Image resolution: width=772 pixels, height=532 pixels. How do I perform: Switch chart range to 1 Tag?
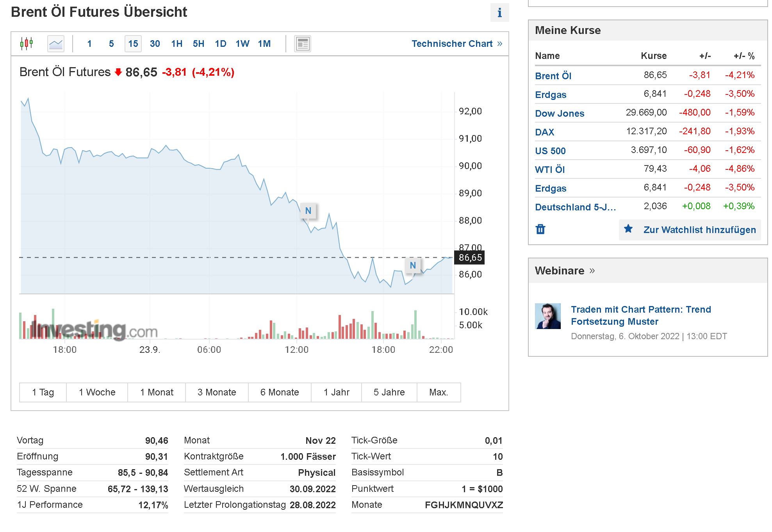coord(43,392)
